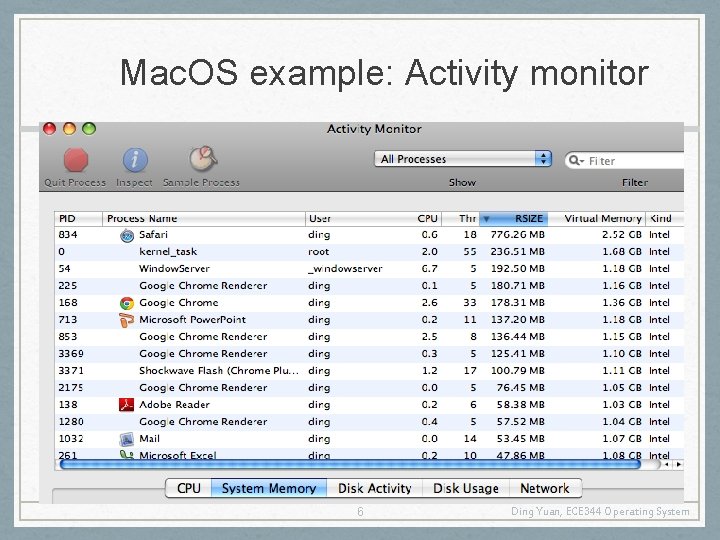Close Activity Monitor with red button
720x540 pixels.
coord(50,129)
